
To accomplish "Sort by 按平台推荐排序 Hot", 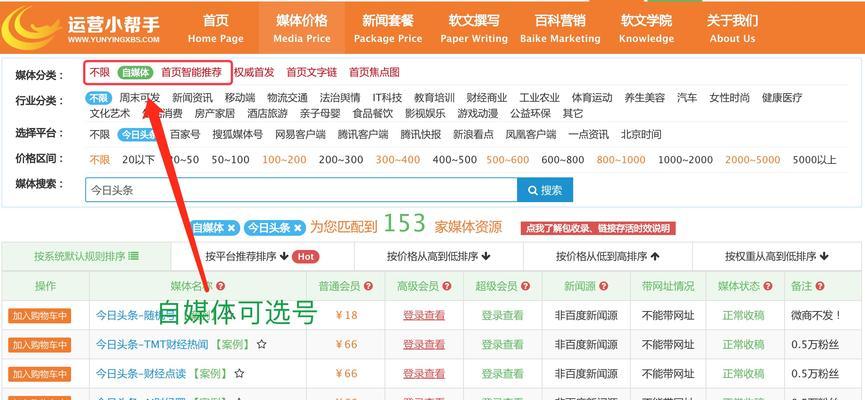I will tap(263, 257).
